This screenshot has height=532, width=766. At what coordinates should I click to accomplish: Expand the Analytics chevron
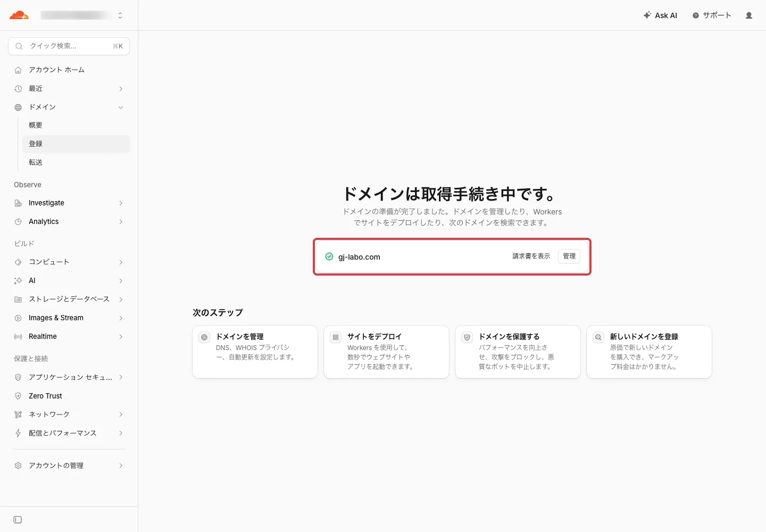point(121,222)
